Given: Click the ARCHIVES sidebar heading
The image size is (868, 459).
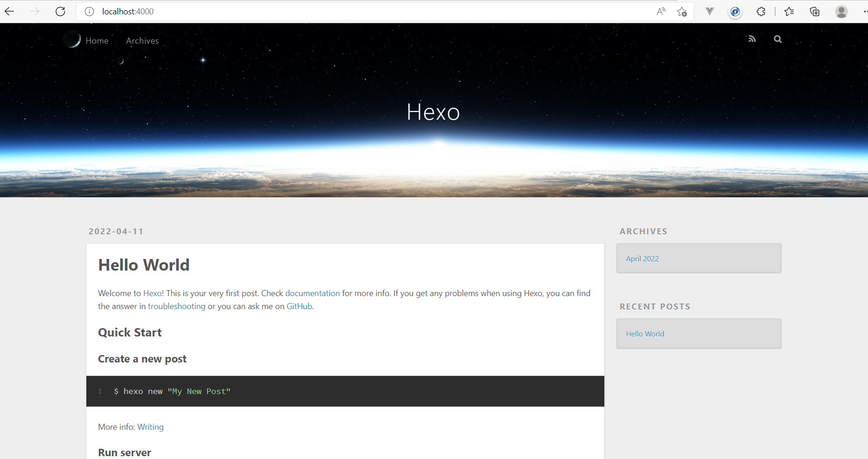Looking at the screenshot, I should (x=643, y=231).
